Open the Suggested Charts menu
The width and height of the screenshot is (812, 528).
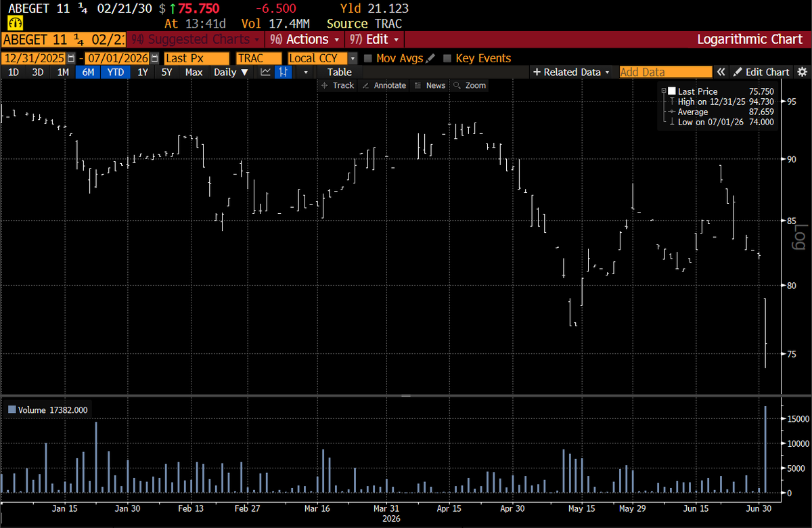[196, 39]
